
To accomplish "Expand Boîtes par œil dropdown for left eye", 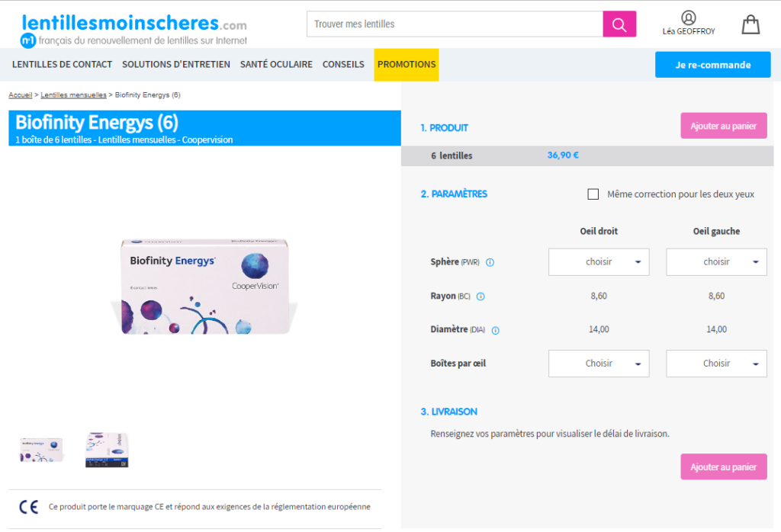I will tap(716, 364).
